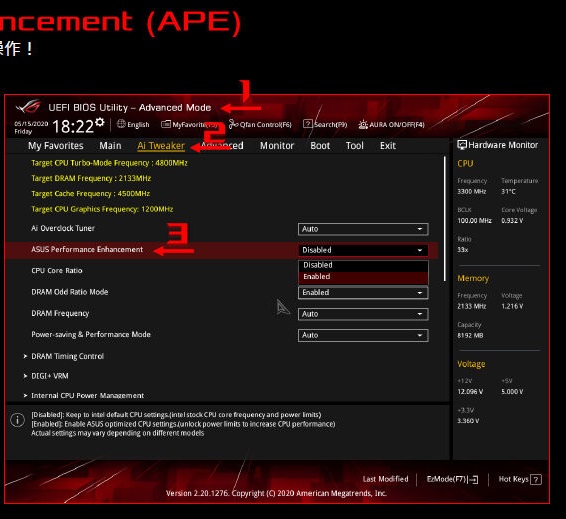Click Memory capacity value 8192 MB

click(x=470, y=335)
